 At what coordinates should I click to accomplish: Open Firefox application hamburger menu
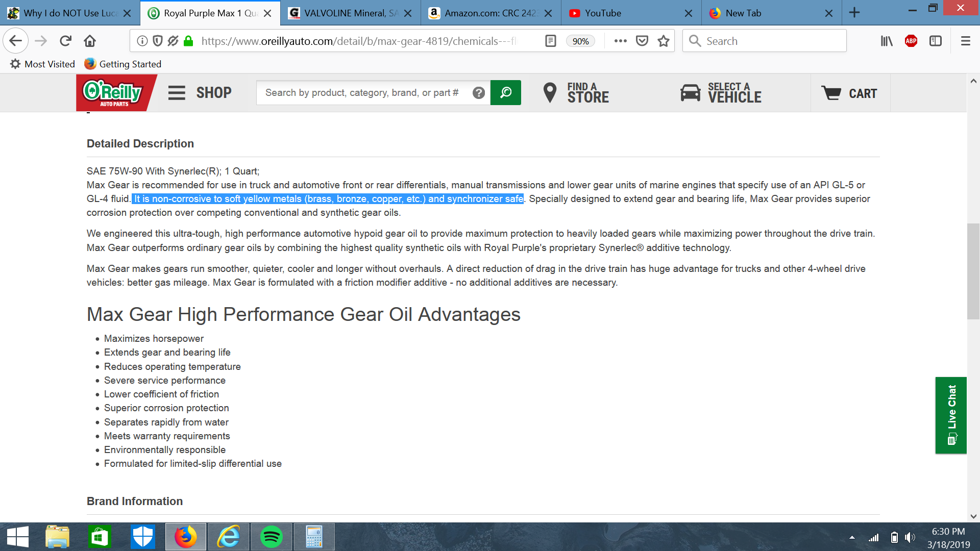965,41
